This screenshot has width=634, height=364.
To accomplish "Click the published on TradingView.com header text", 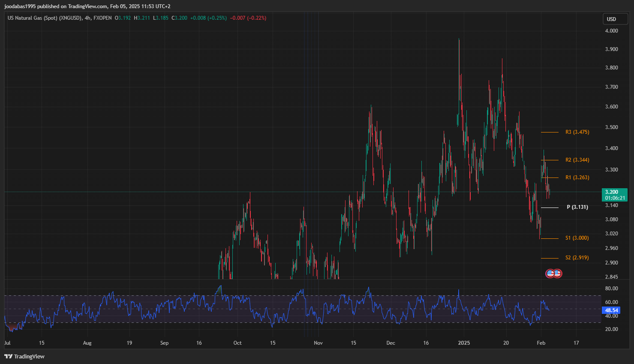I will (x=72, y=6).
